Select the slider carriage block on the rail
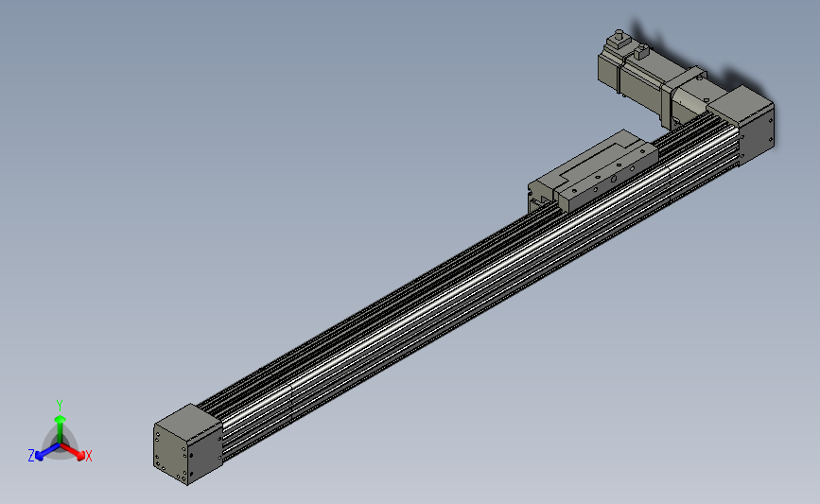This screenshot has width=820, height=504. click(x=592, y=172)
